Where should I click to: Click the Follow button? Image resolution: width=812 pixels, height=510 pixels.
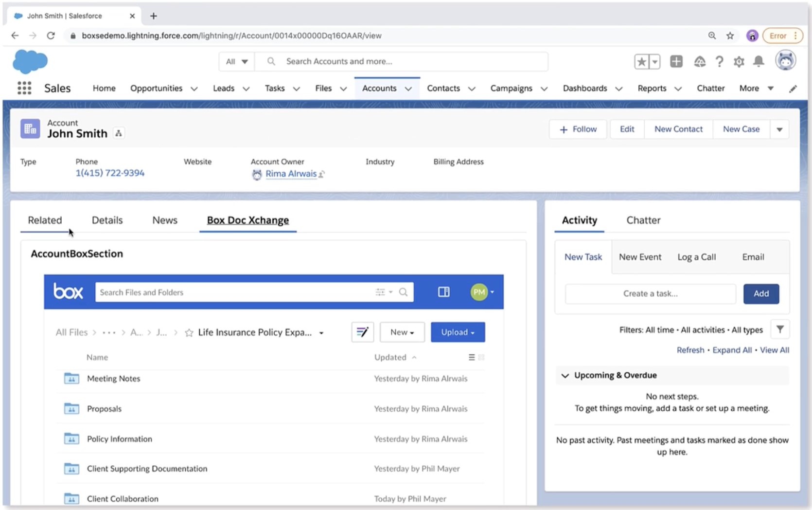click(x=578, y=129)
